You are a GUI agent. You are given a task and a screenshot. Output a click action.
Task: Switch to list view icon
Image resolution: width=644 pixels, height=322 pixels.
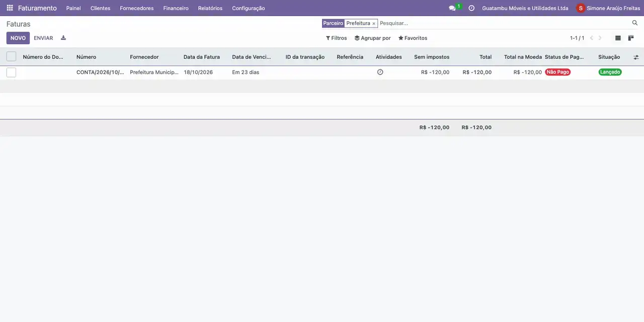point(618,38)
